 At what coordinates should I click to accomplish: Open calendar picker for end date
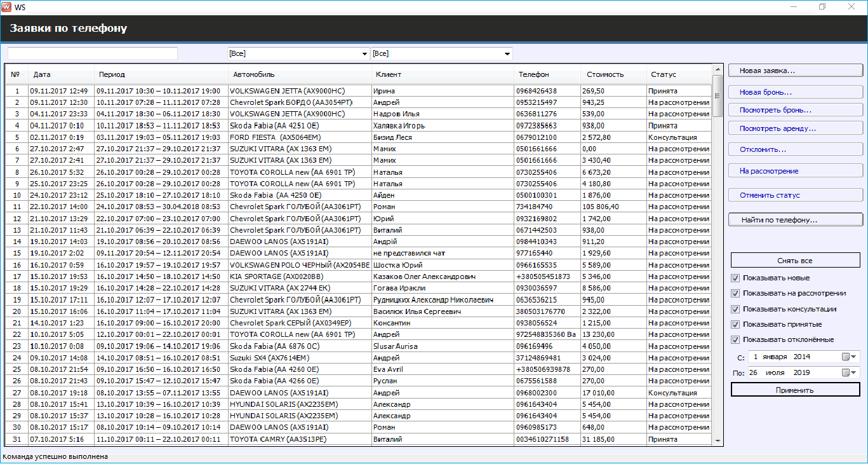click(x=849, y=373)
